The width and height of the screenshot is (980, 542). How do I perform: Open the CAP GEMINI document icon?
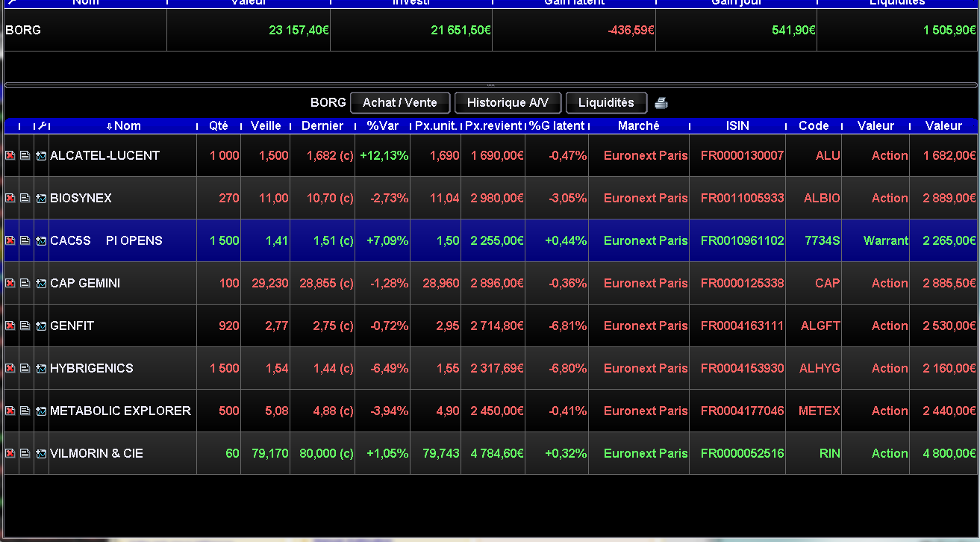[25, 283]
